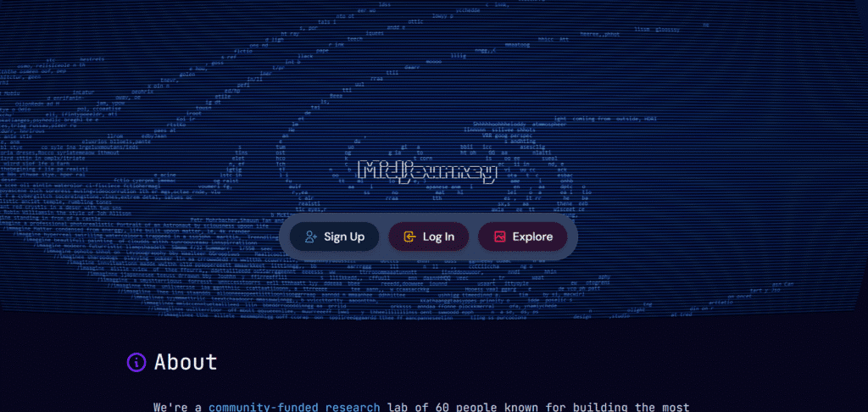Click the gap between Log In and Explore
The image size is (868, 412).
(473, 237)
